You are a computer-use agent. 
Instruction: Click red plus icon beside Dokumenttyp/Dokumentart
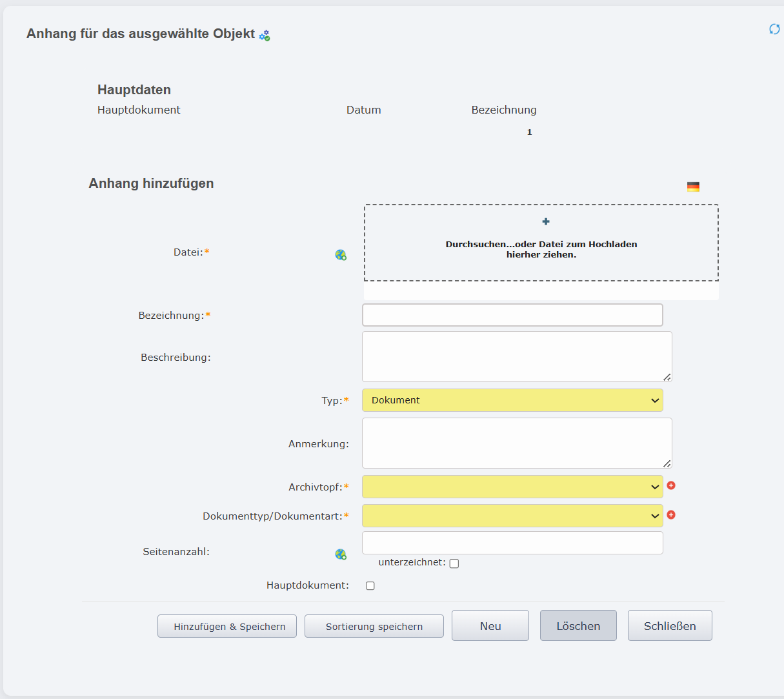click(x=671, y=515)
